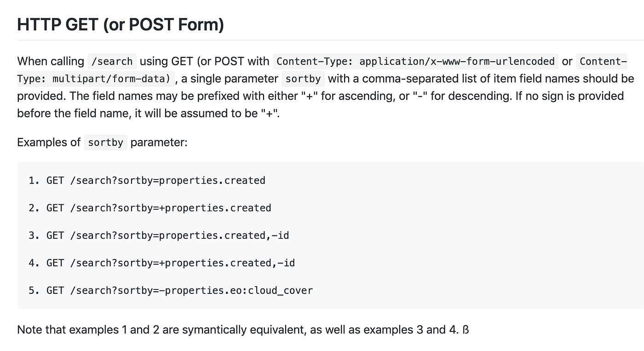Click the number 1. in code block
Viewport: 644px width, 351px height.
(x=34, y=180)
